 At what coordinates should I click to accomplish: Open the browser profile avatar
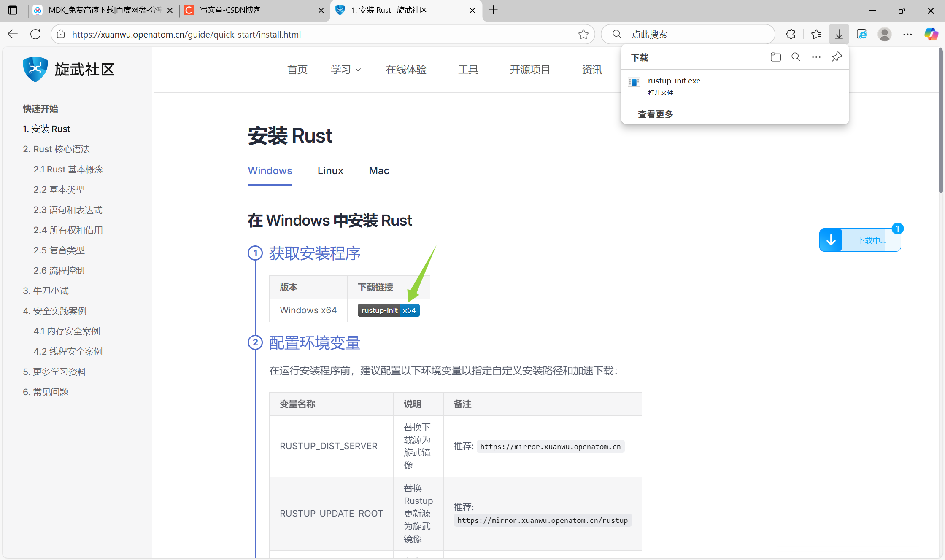click(885, 34)
